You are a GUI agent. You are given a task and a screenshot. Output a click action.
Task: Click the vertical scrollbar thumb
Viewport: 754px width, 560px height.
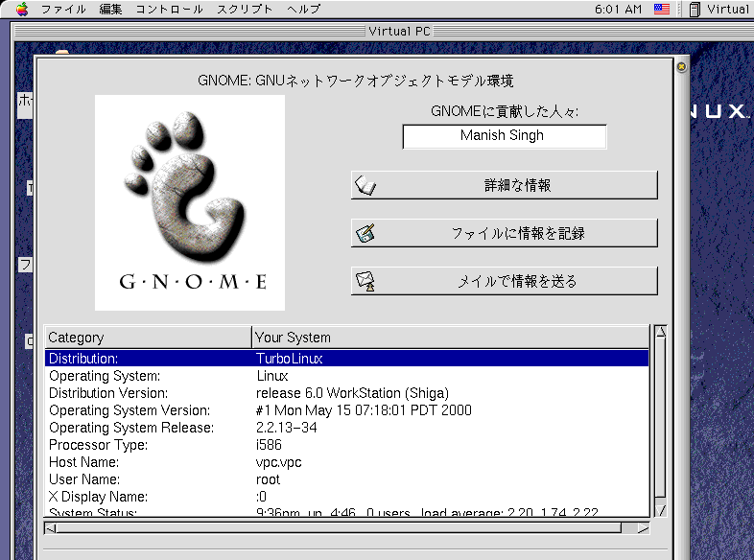(x=661, y=417)
